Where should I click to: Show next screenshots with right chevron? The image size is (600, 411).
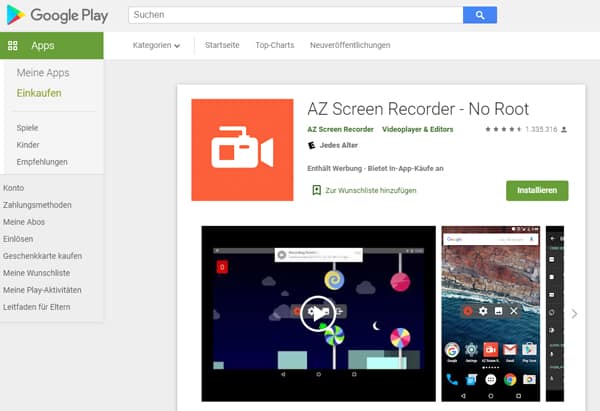coord(574,314)
